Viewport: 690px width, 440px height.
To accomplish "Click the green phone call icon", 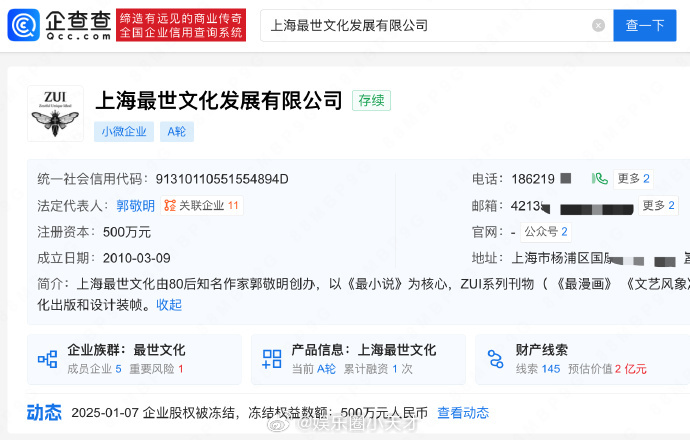I will (x=599, y=179).
